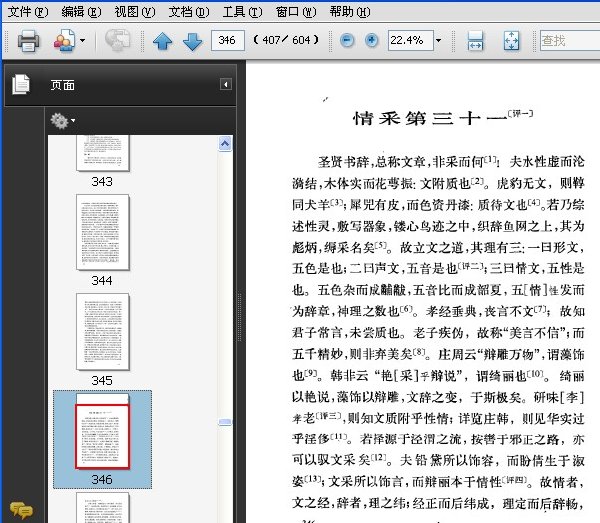600x523 pixels.
Task: Expand the collaborate icon dropdown arrow
Action: click(82, 40)
